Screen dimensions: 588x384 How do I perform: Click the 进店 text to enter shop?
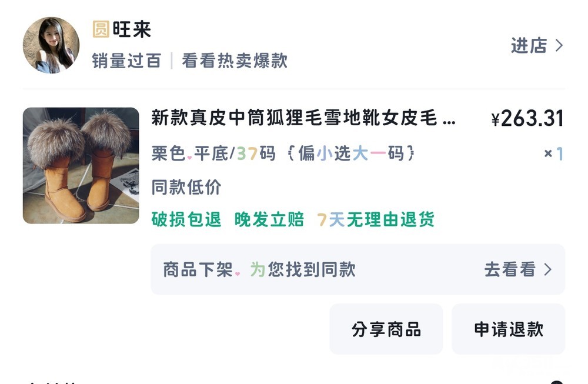tap(529, 46)
